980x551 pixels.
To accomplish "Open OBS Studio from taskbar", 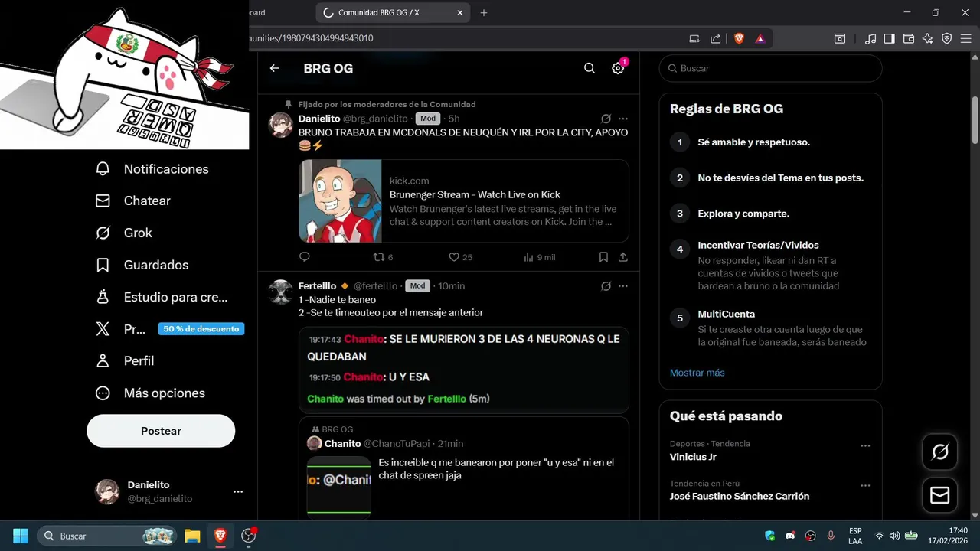I will 248,536.
